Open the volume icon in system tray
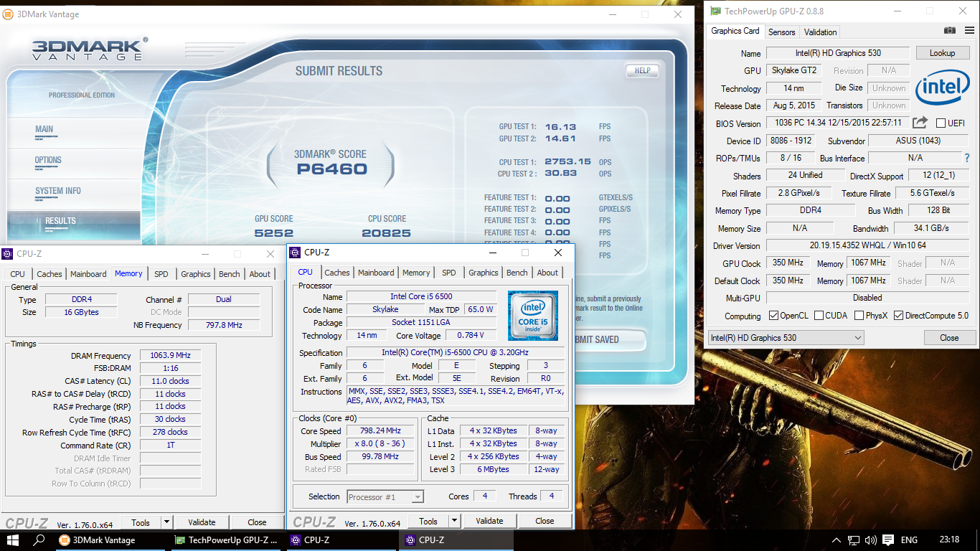This screenshot has height=551, width=980. point(871,540)
